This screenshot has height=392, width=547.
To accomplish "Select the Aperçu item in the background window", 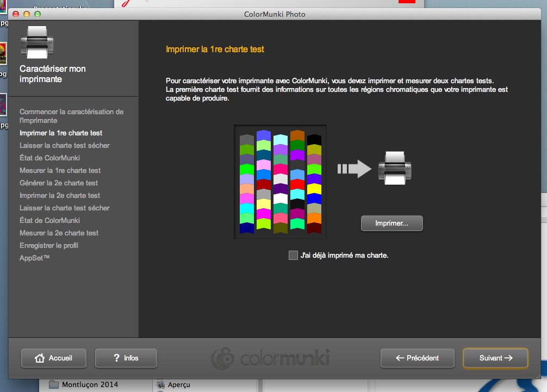I will [173, 384].
